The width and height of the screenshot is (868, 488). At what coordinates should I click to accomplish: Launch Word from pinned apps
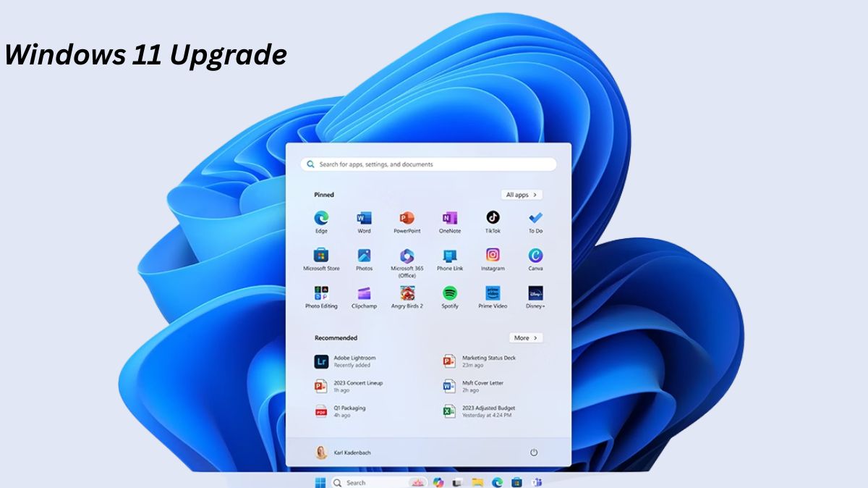pos(364,218)
